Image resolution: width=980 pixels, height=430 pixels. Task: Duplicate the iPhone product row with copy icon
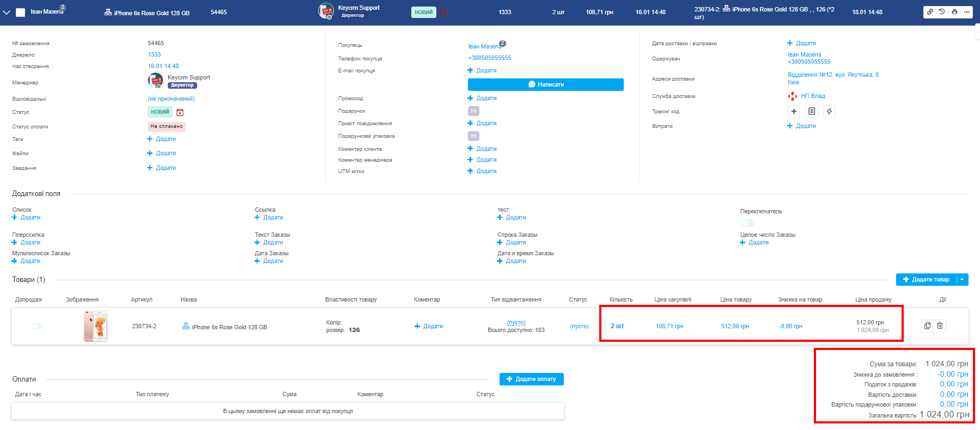coord(927,326)
